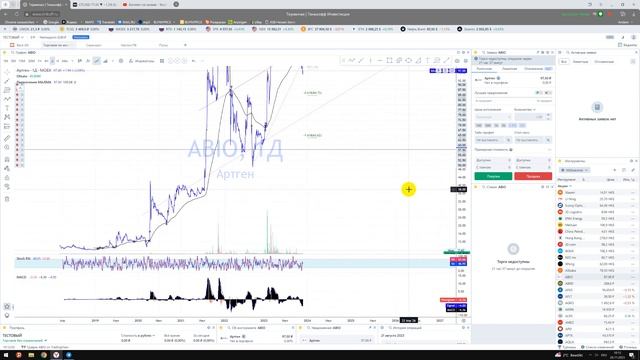Open chart settings gear at axis corner

(x=463, y=321)
